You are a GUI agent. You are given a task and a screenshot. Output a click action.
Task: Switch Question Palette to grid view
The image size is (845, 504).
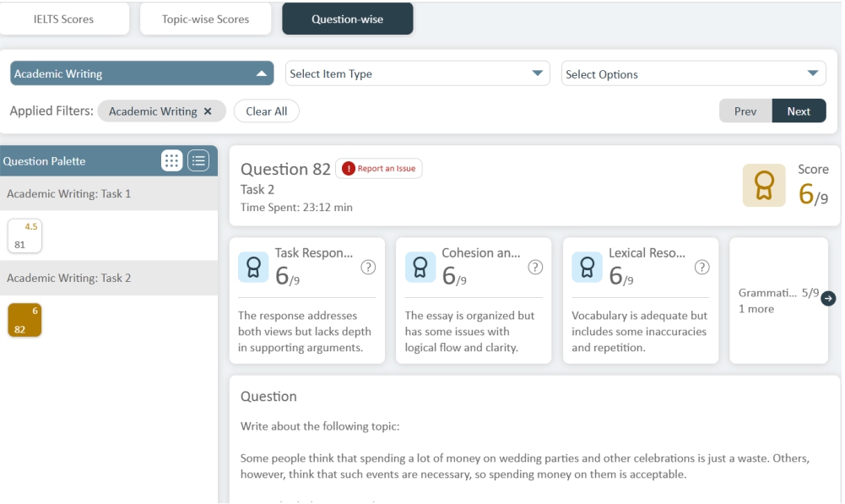(x=171, y=160)
